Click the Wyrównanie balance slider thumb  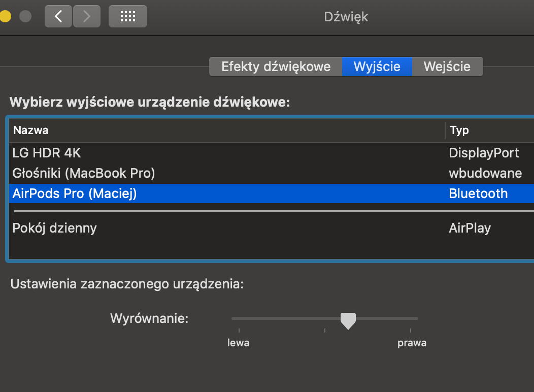pos(348,320)
